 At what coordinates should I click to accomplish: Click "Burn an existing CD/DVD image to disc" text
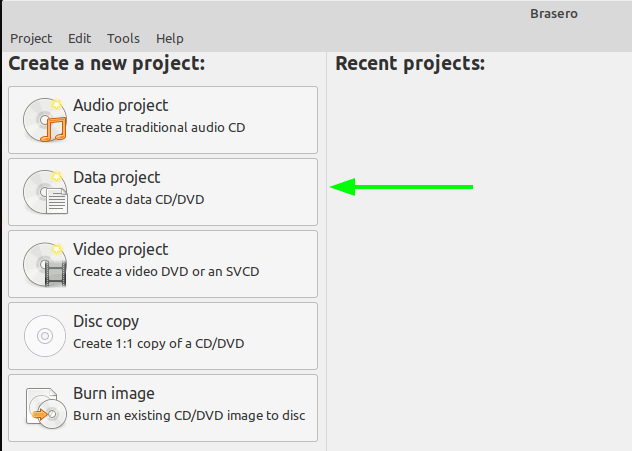point(189,415)
